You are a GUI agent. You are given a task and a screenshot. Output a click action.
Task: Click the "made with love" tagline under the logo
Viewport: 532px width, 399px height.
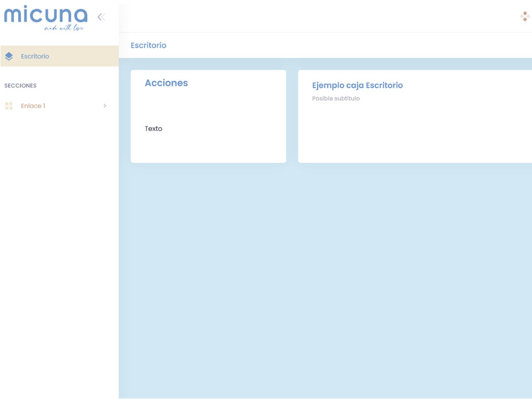click(x=64, y=28)
